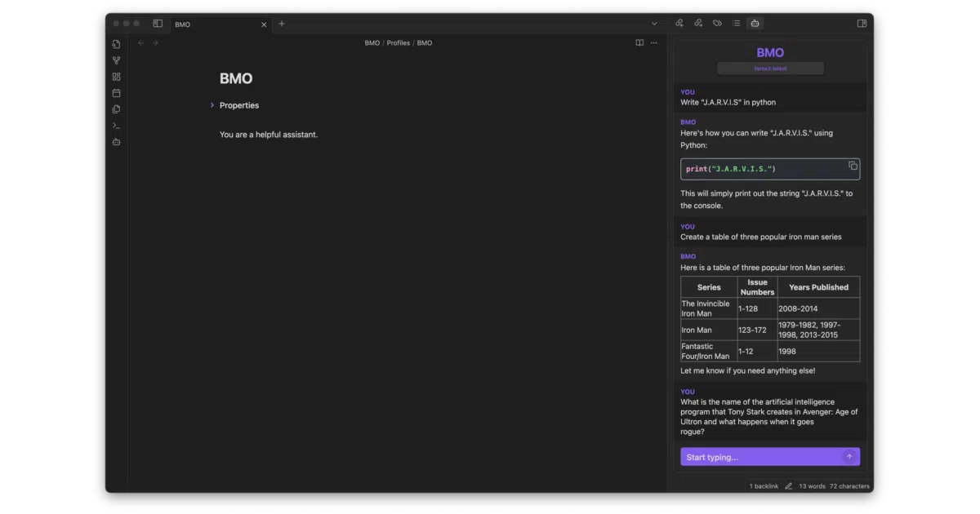The height and width of the screenshot is (514, 980).
Task: Click the templates copy icon in ribbon
Action: pos(116,109)
